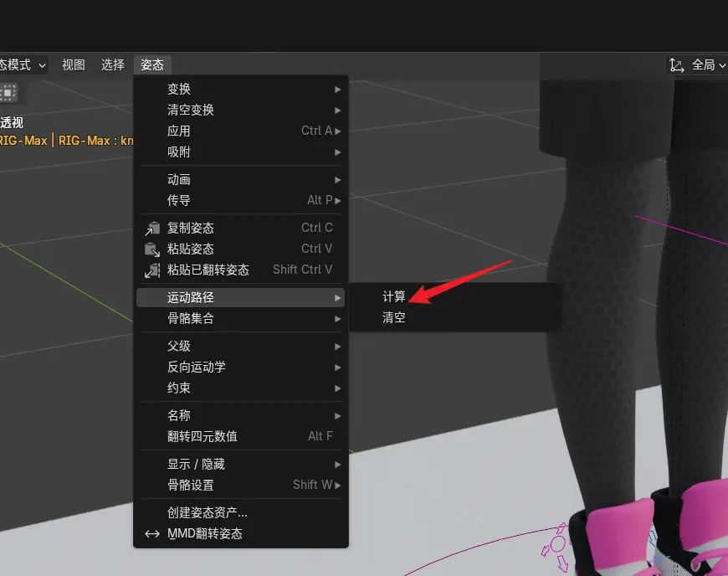The width and height of the screenshot is (728, 576).
Task: Open the 反向运动学 submenu entry
Action: pos(240,368)
